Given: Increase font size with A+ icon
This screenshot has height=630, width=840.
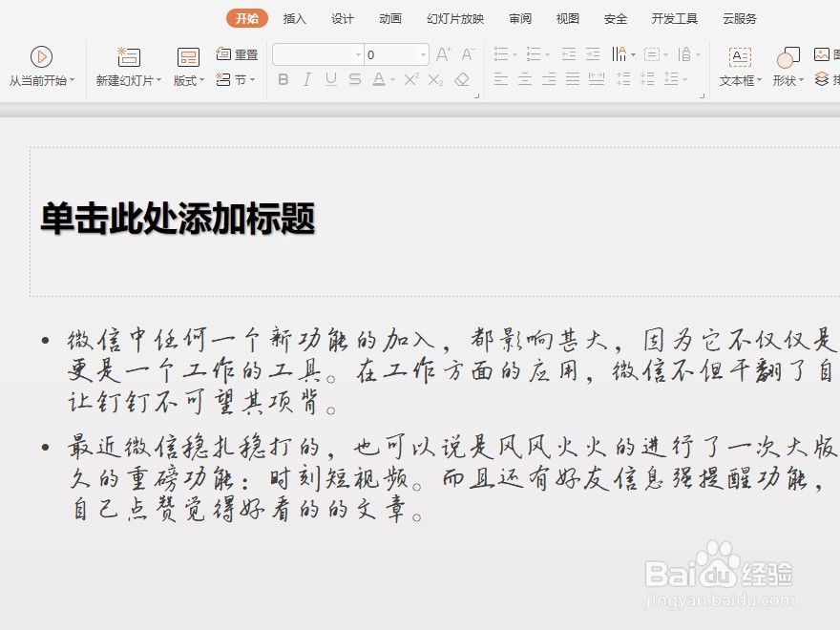Looking at the screenshot, I should tap(443, 54).
